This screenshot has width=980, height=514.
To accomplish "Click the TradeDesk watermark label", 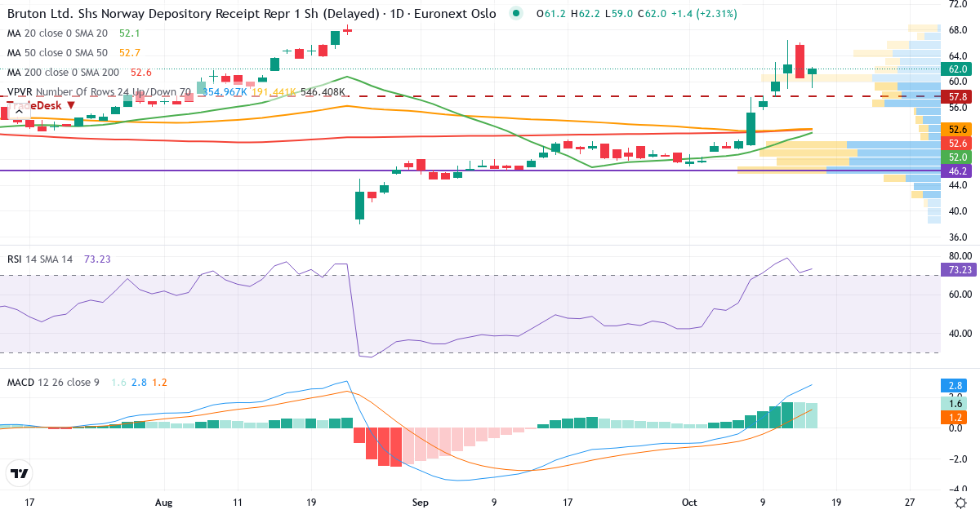I will [40, 104].
